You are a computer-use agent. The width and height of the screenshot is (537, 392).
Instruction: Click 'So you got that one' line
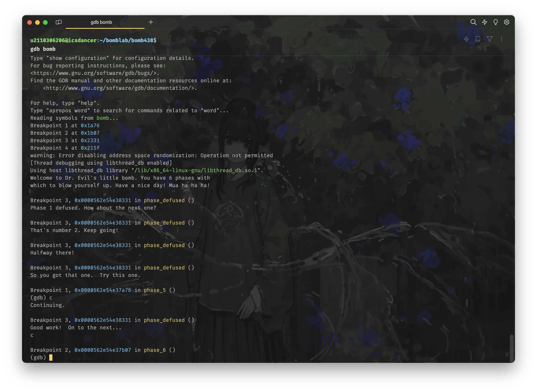click(x=85, y=275)
